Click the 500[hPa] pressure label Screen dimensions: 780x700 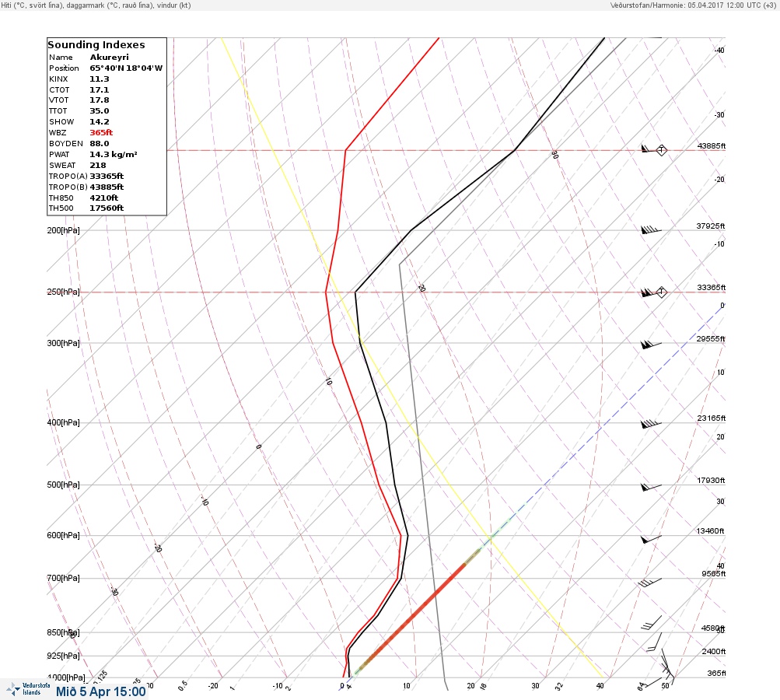point(63,485)
